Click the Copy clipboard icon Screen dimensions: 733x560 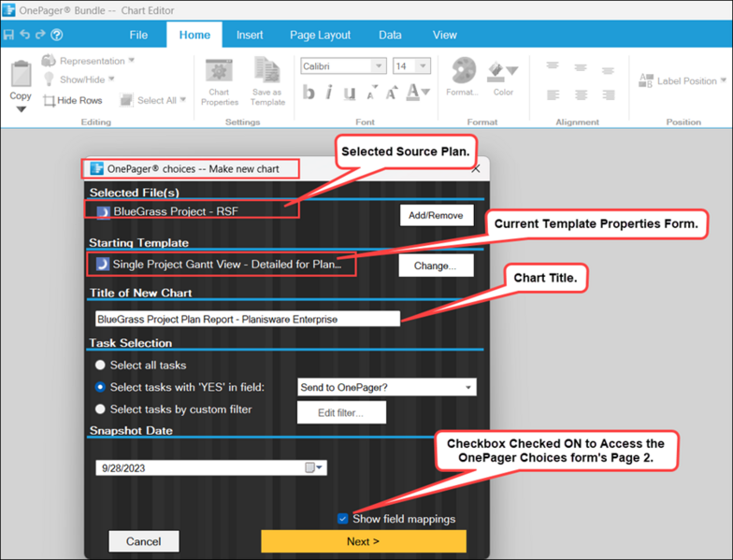pyautogui.click(x=21, y=73)
